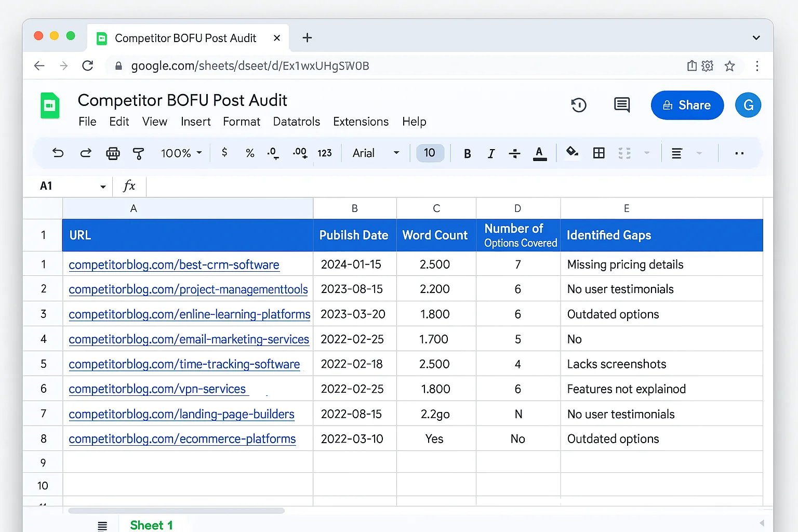The image size is (798, 532).
Task: Open the comments panel icon
Action: tap(621, 105)
